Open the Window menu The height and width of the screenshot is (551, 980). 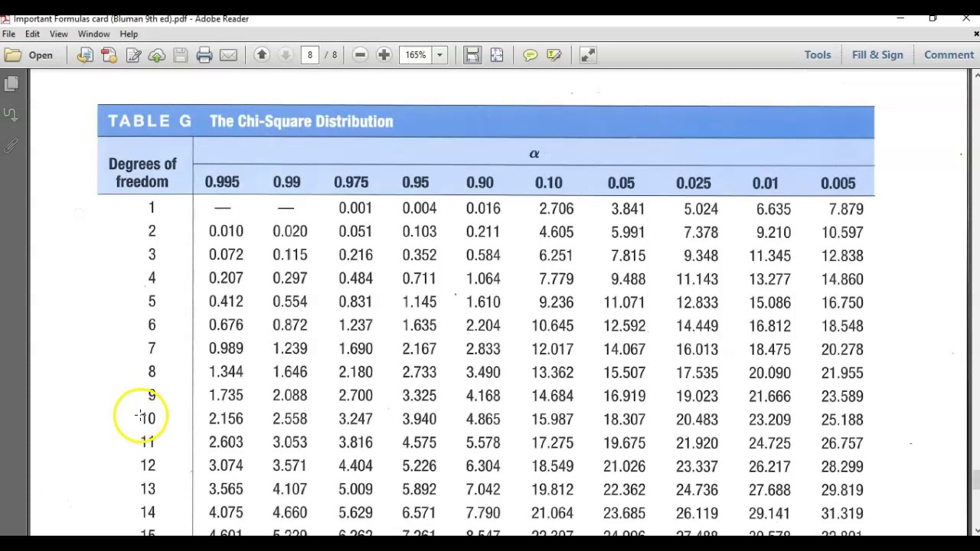tap(93, 34)
